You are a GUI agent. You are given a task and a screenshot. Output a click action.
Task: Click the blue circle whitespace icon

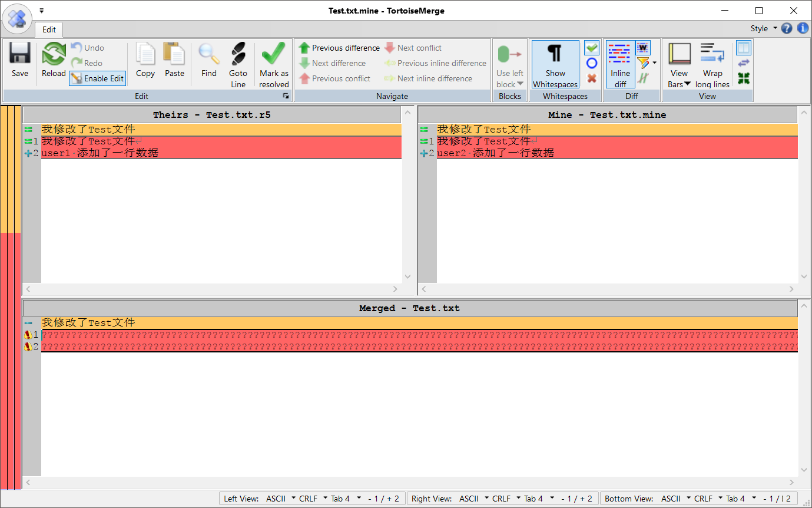coord(592,63)
